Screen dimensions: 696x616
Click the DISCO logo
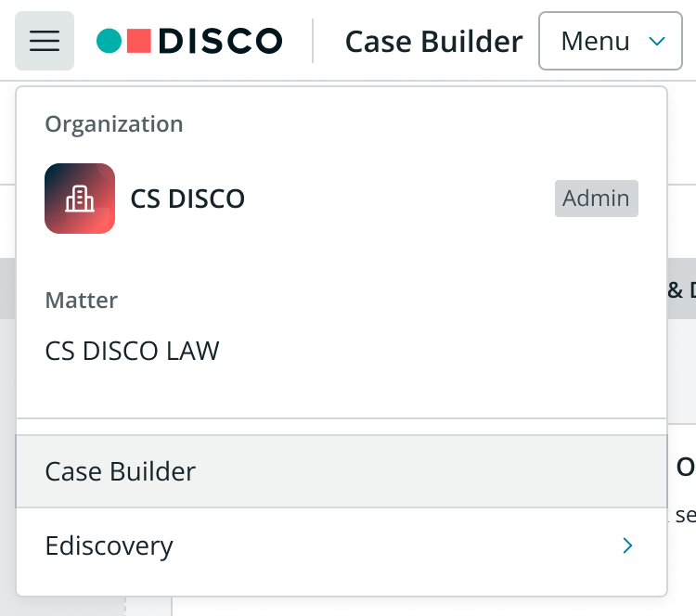pyautogui.click(x=189, y=41)
